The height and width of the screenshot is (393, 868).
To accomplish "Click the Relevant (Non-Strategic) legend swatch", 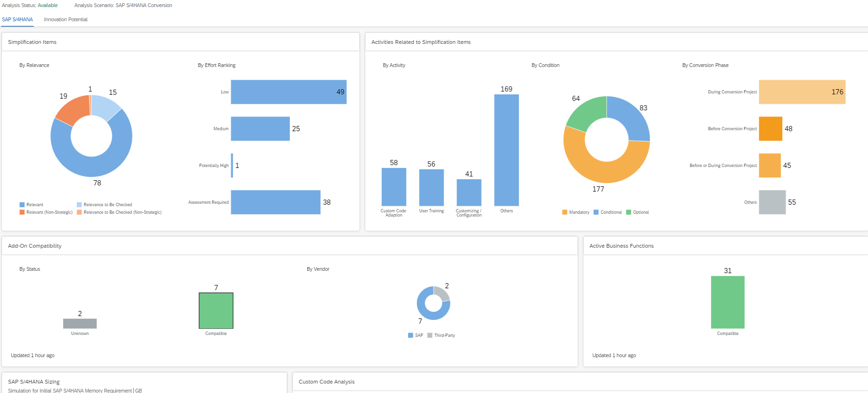I will tap(22, 212).
